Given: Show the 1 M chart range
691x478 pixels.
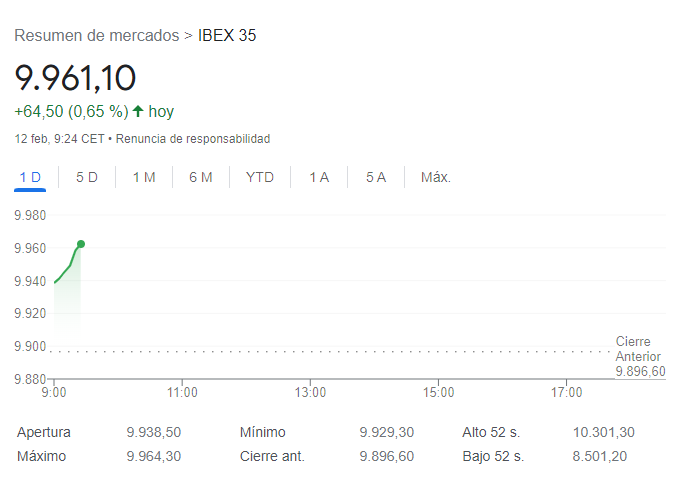Looking at the screenshot, I should click(144, 177).
